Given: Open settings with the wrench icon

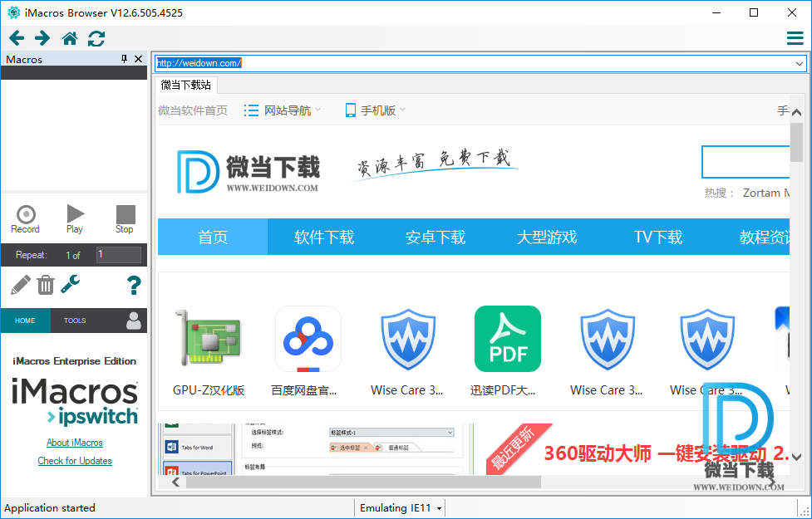Looking at the screenshot, I should [x=71, y=284].
